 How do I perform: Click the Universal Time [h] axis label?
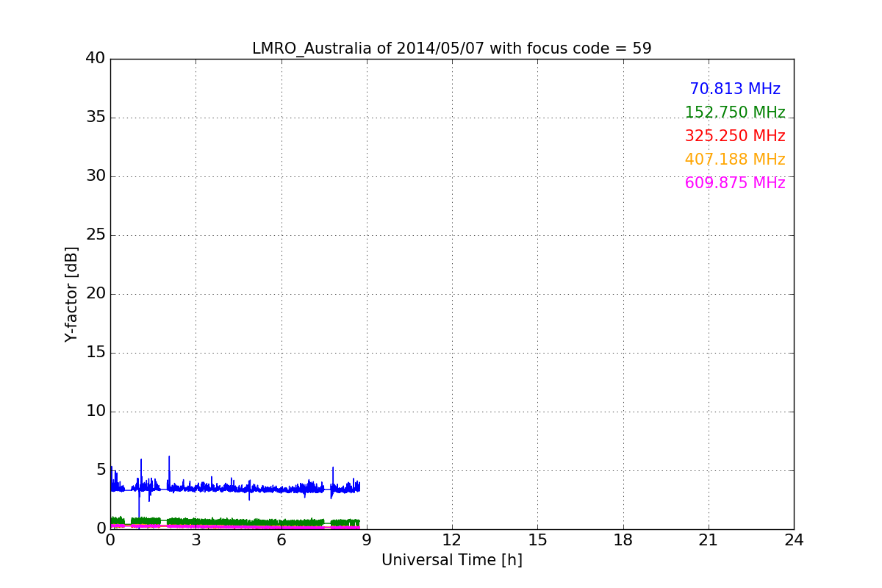[x=452, y=560]
